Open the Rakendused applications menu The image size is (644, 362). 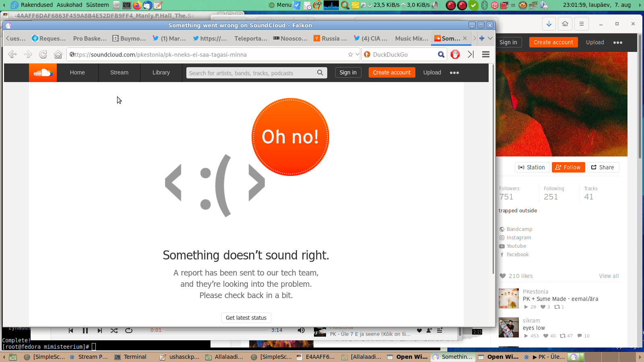tap(37, 5)
